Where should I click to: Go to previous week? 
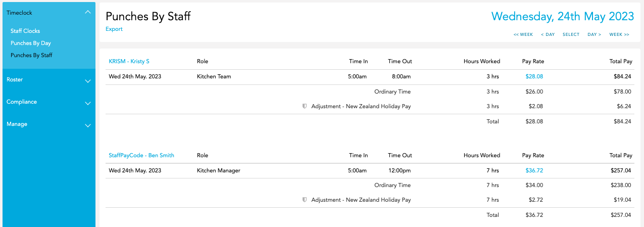point(523,34)
